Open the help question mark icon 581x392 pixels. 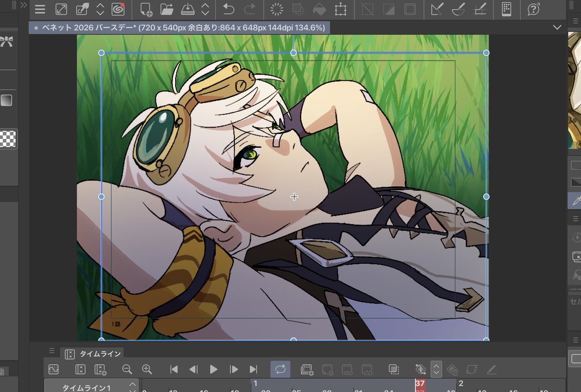tap(534, 9)
